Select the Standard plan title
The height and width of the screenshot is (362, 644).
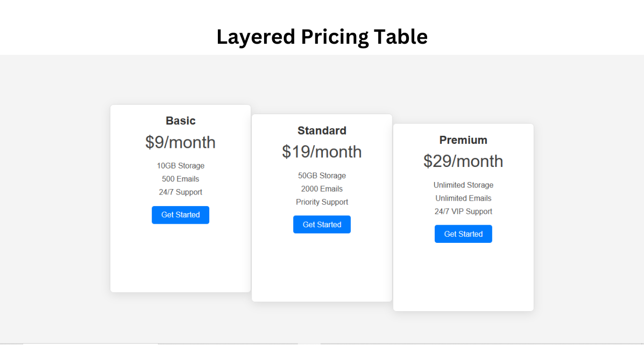coord(321,131)
